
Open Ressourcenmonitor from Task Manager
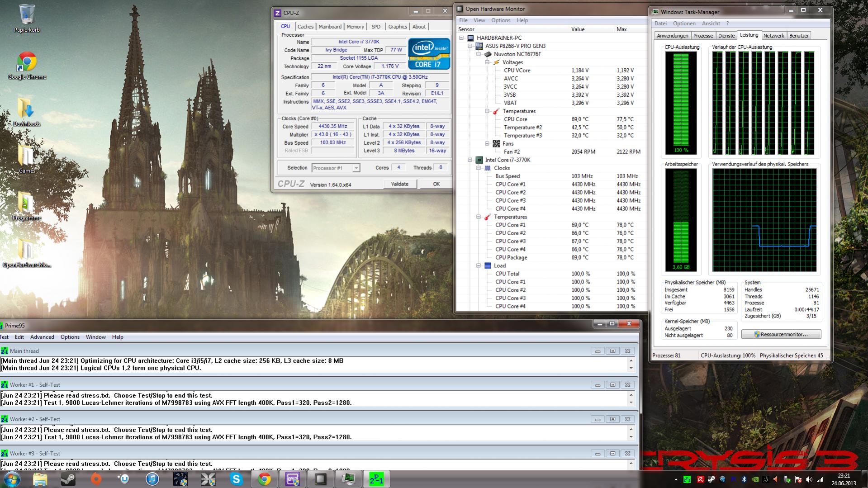pos(781,335)
